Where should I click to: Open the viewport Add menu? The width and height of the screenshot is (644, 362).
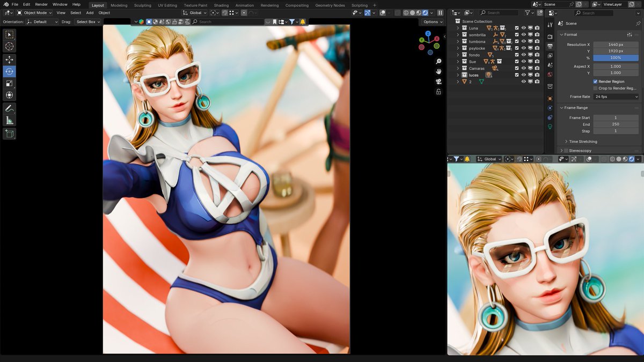[90, 12]
